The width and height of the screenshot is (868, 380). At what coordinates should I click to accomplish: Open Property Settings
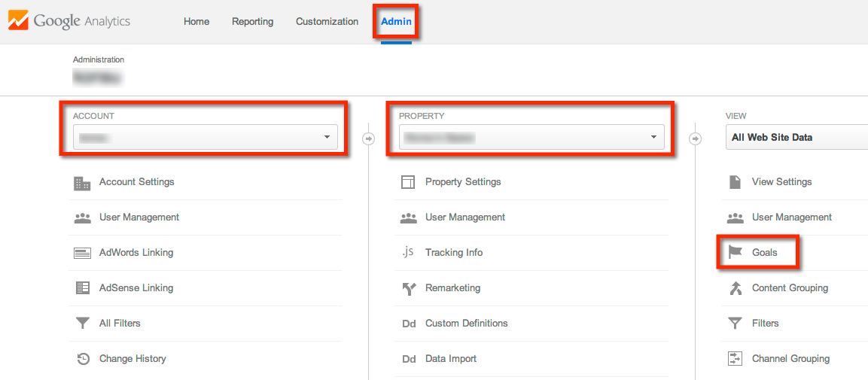(463, 181)
